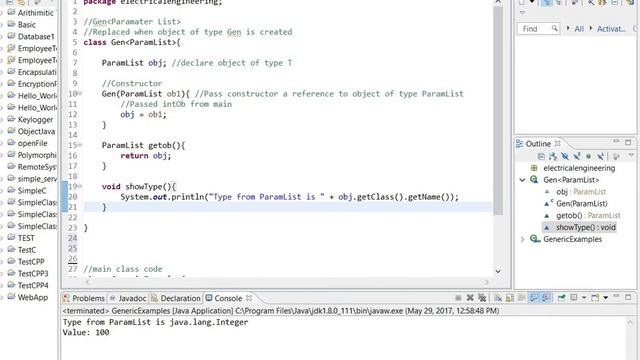
Task: Toggle Hide Static Members in Outline toolbar
Action: point(577,156)
